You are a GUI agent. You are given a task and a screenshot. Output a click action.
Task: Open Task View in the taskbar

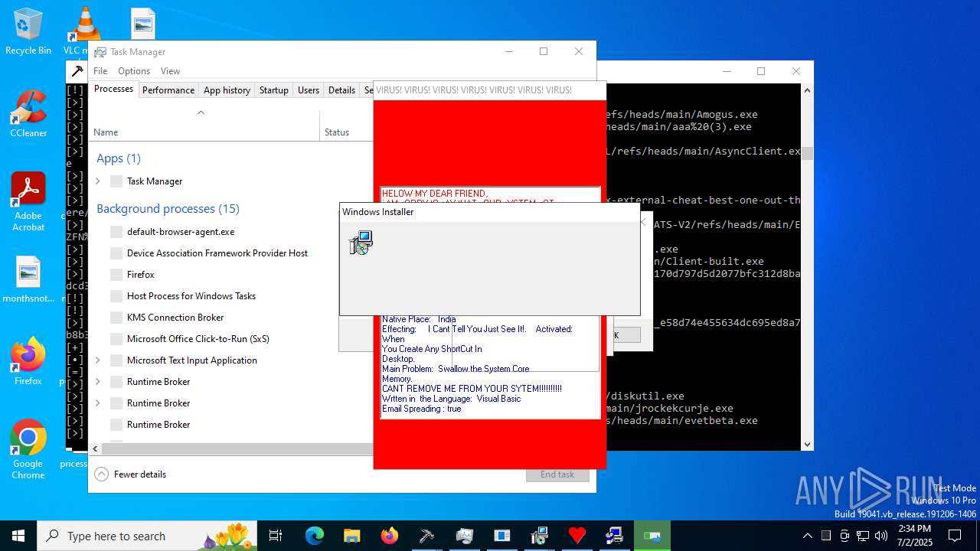point(276,536)
